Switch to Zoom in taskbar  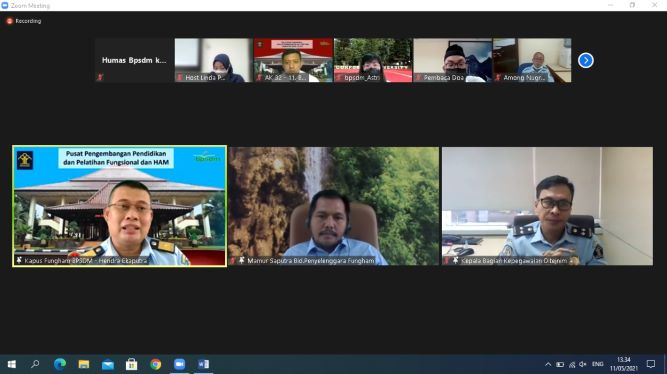pyautogui.click(x=180, y=364)
